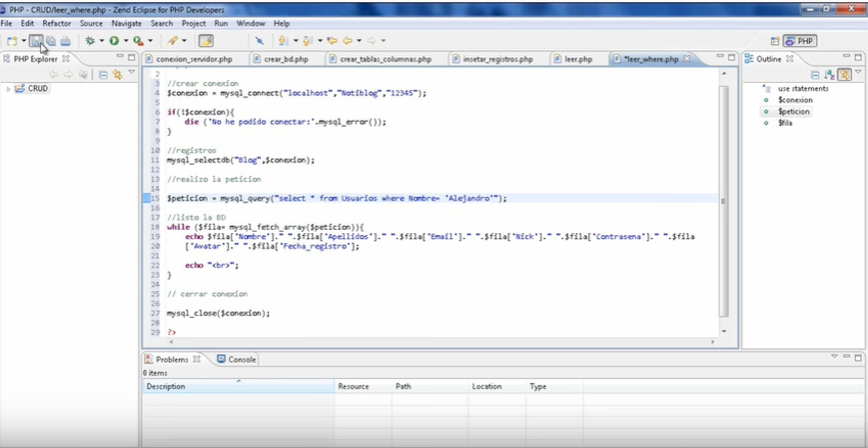Collapse all in the PHP Explorer toolbar
The width and height of the screenshot is (868, 448).
tap(103, 75)
